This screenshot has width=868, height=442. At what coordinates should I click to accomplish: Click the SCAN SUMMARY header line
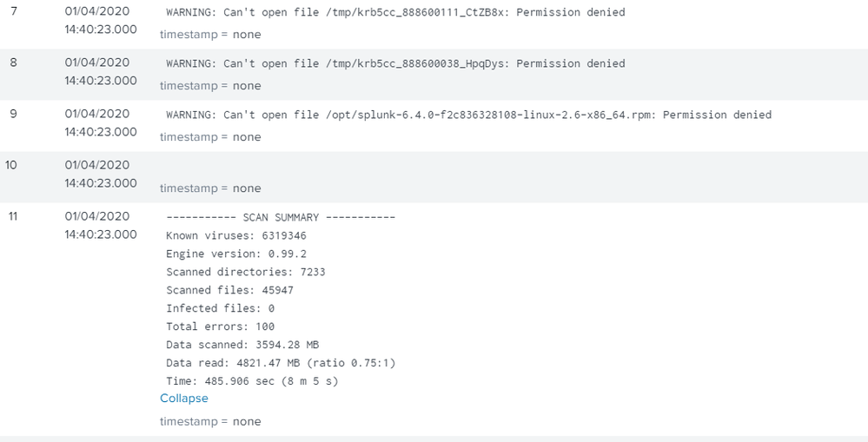[280, 218]
